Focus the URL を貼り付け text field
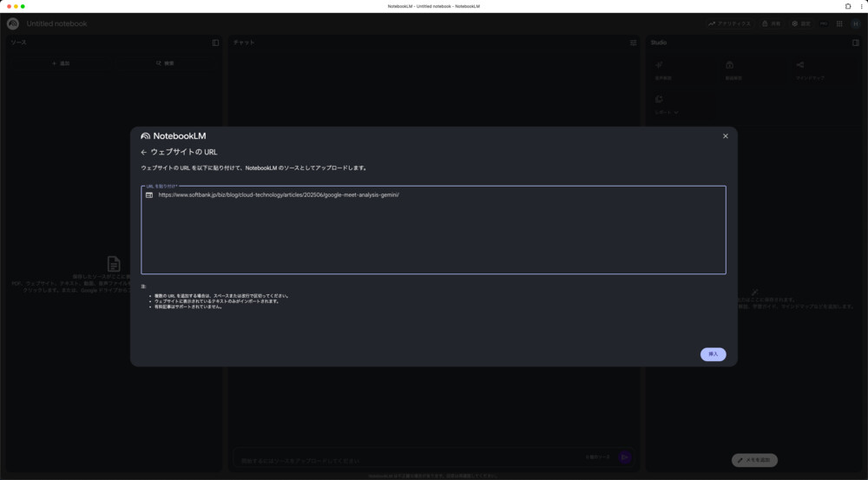Screen dimensions: 868x480 (433, 230)
